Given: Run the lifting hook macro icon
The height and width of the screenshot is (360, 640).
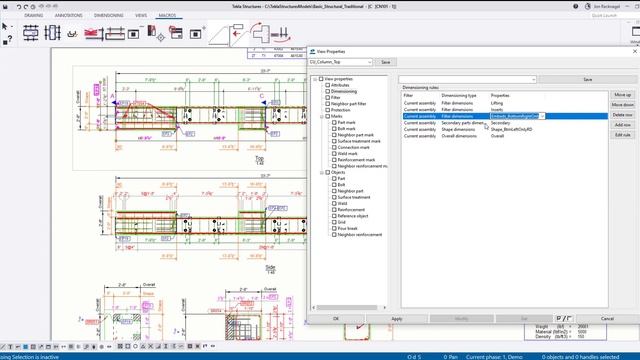Looking at the screenshot, I should click(72, 33).
